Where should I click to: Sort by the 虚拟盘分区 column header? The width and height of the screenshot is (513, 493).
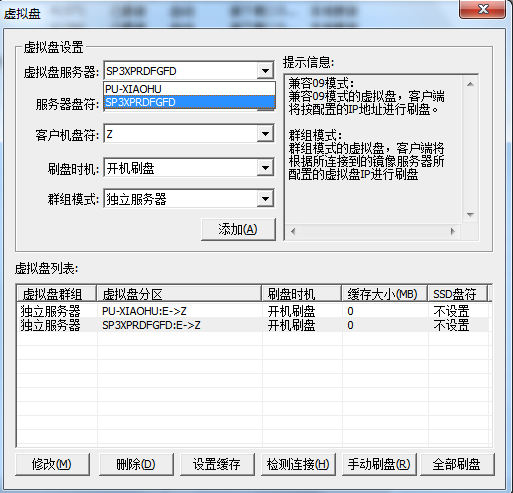[x=179, y=294]
